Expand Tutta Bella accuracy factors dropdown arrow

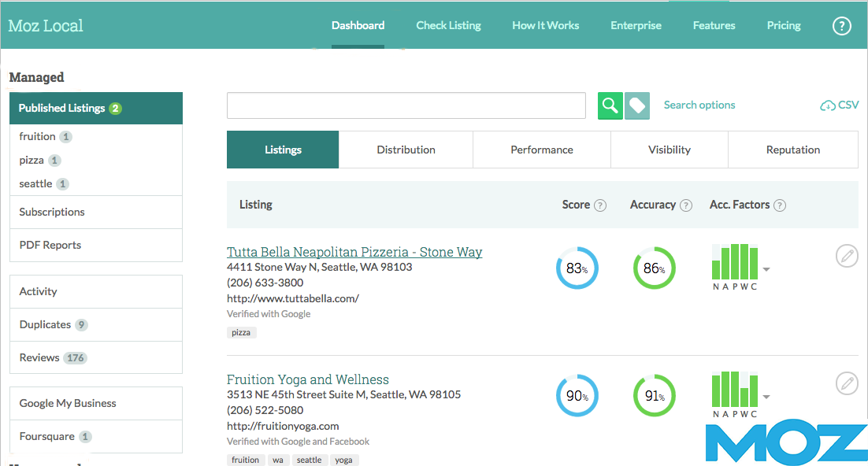[766, 269]
